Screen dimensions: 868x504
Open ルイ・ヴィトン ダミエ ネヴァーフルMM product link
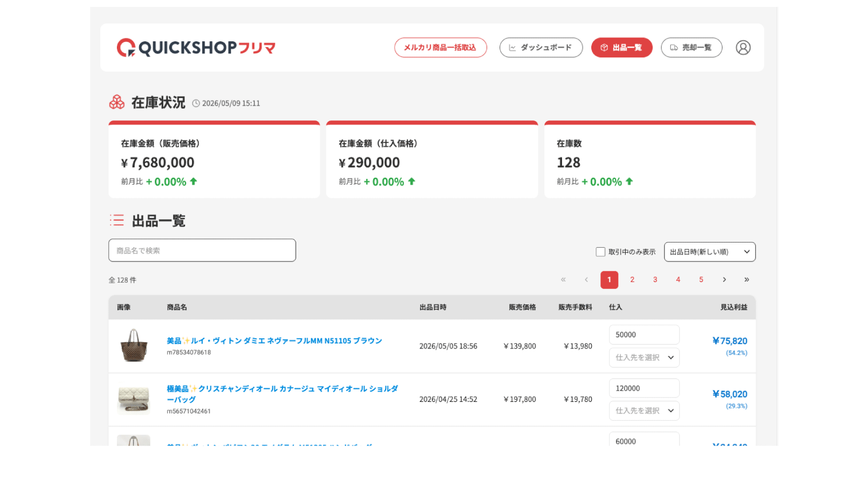(274, 341)
